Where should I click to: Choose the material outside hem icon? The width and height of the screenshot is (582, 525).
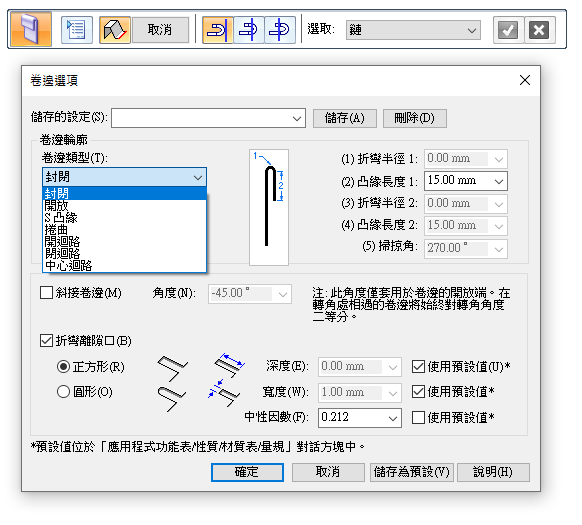point(249,30)
